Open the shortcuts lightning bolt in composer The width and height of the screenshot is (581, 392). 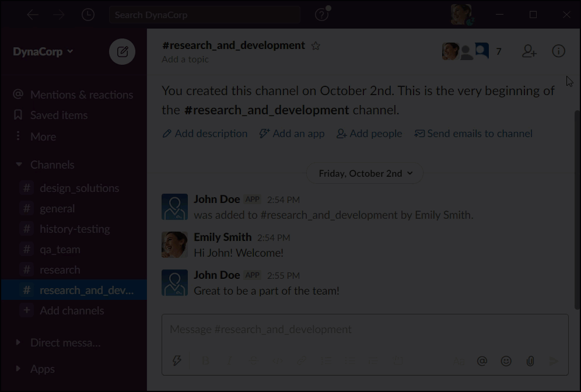click(177, 360)
